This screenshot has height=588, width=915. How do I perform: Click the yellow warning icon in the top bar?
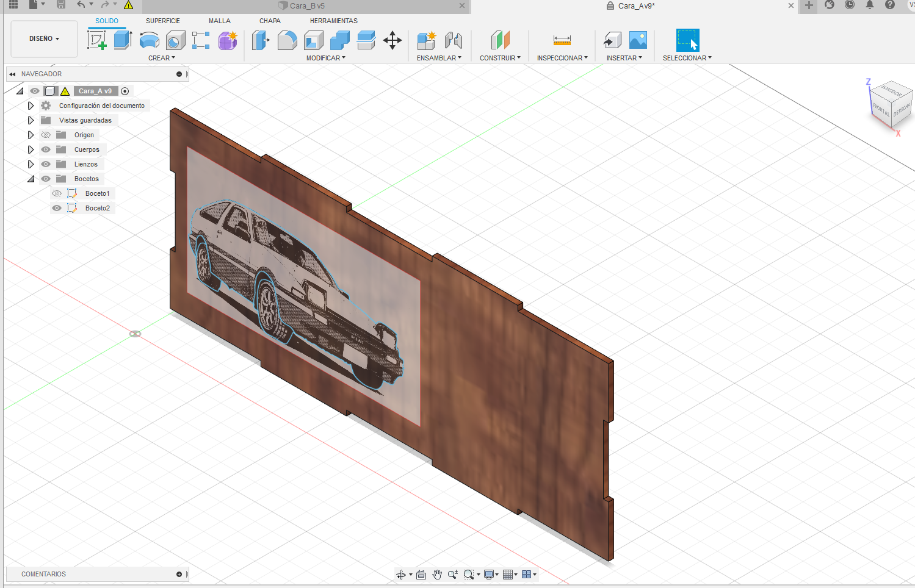pyautogui.click(x=128, y=5)
